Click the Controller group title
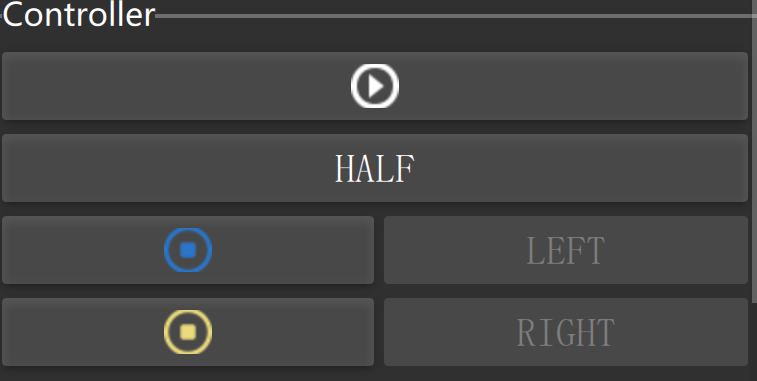This screenshot has width=757, height=381. click(79, 14)
